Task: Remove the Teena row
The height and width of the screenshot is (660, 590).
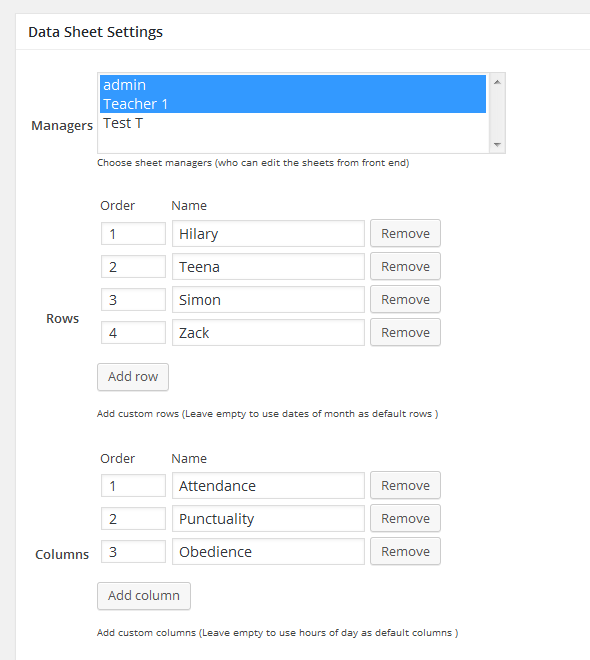Action: pyautogui.click(x=405, y=266)
